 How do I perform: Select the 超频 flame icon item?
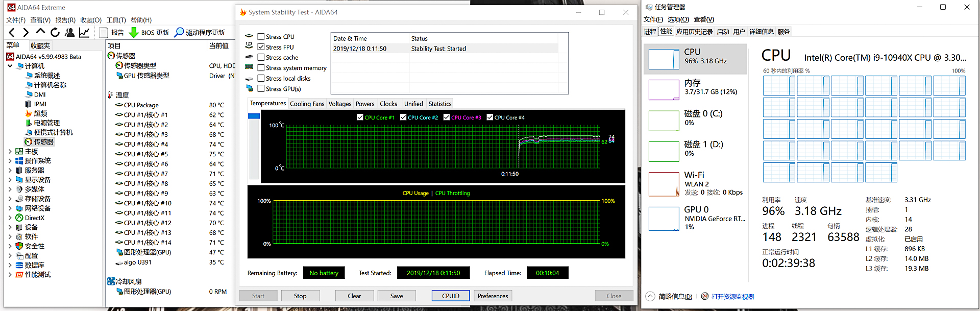[x=29, y=113]
